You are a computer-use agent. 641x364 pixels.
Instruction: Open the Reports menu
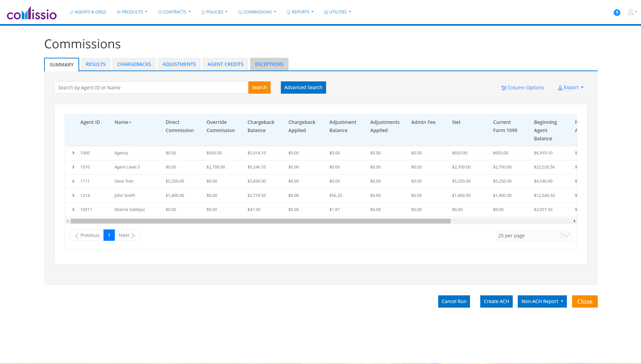tap(300, 12)
